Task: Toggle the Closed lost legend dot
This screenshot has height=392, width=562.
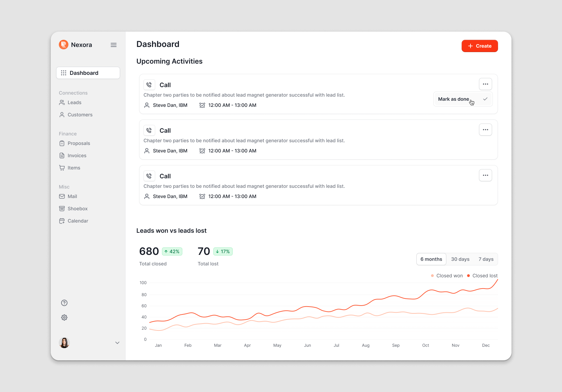Action: (468, 276)
